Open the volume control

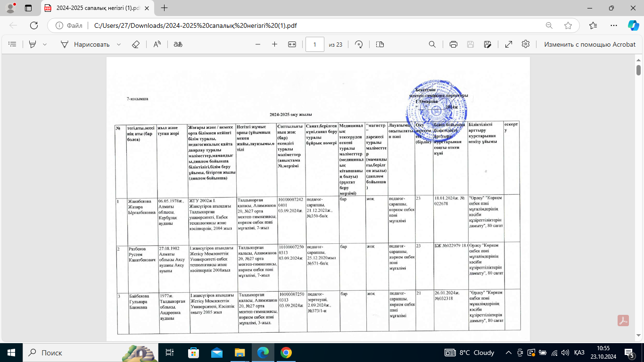pos(565,353)
